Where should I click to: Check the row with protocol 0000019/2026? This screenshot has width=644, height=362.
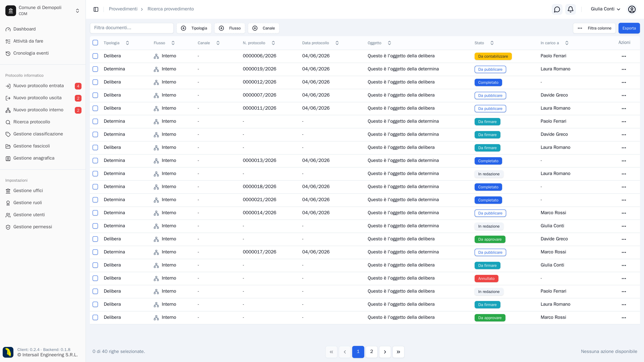coord(95,69)
